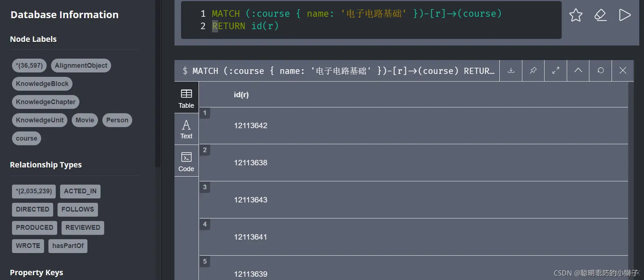Close the result frame

click(623, 70)
